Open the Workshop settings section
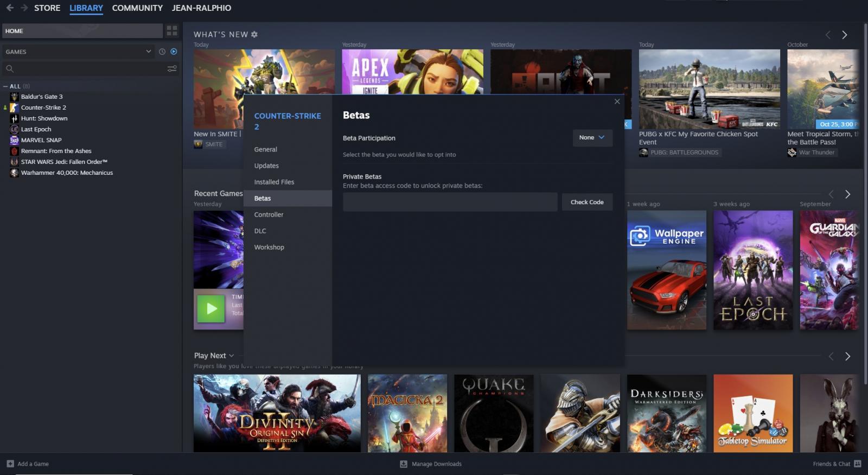 (269, 247)
